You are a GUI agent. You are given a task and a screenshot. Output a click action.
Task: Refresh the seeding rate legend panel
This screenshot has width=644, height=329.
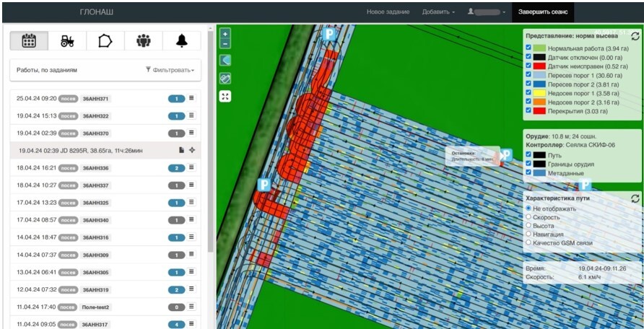click(635, 36)
